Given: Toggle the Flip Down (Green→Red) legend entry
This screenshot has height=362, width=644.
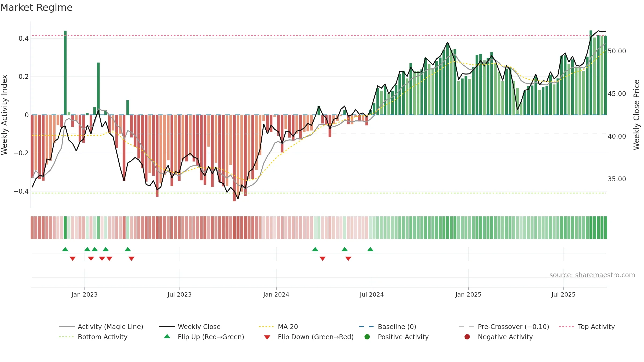Looking at the screenshot, I should click(x=309, y=337).
